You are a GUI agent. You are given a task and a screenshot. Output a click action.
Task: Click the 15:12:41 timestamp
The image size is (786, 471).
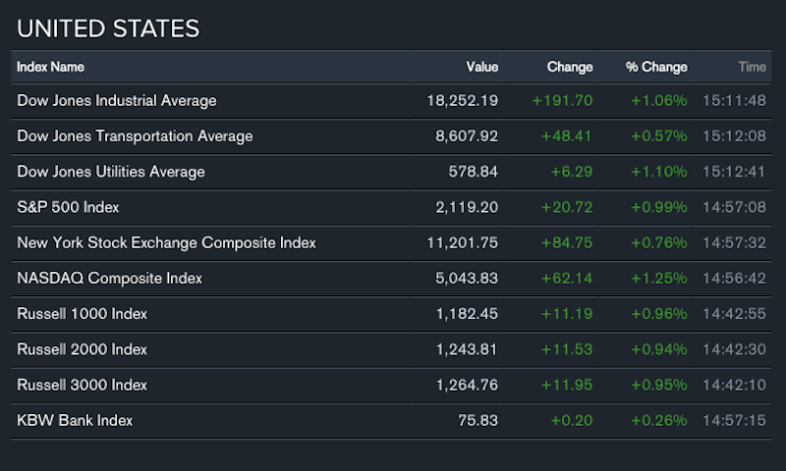click(x=734, y=172)
